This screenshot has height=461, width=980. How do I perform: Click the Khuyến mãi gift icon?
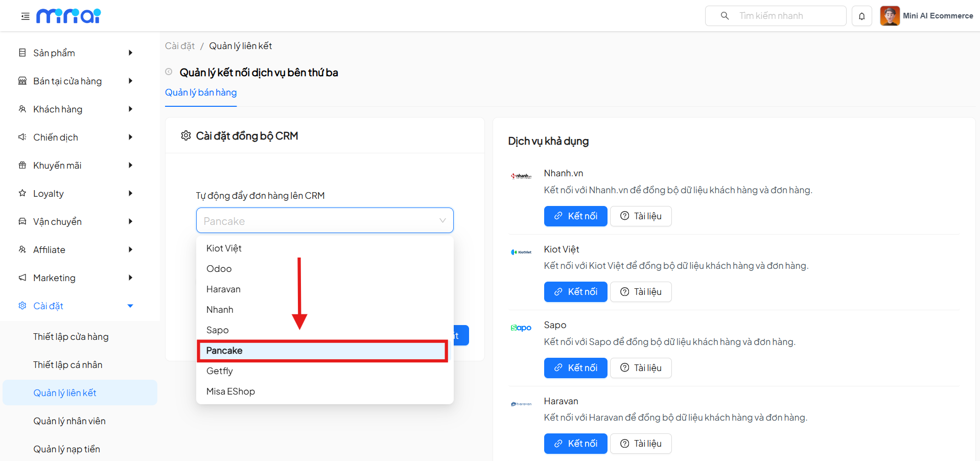pos(21,165)
